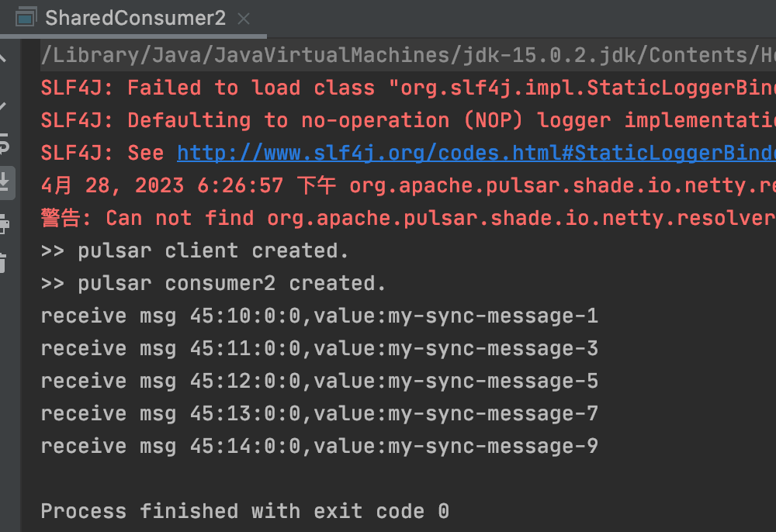
Task: Open the slf4j.org StaticLoggerBinder link
Action: 476,154
